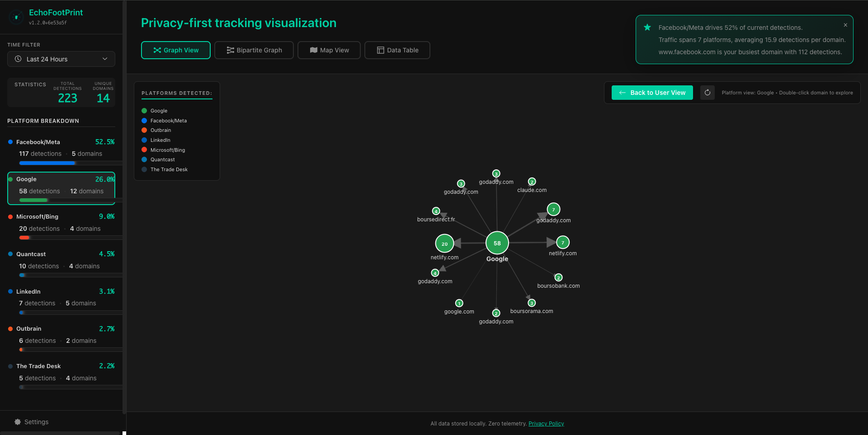This screenshot has width=868, height=435.
Task: Click the flag icon on Map View
Action: [313, 50]
